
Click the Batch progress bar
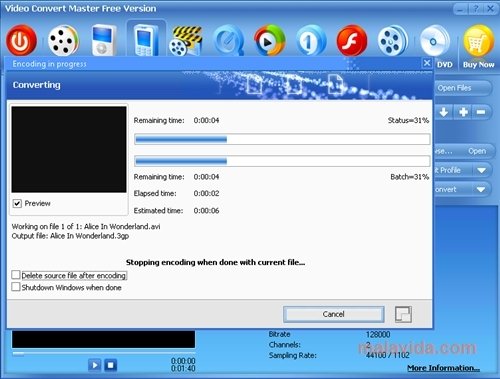click(282, 161)
